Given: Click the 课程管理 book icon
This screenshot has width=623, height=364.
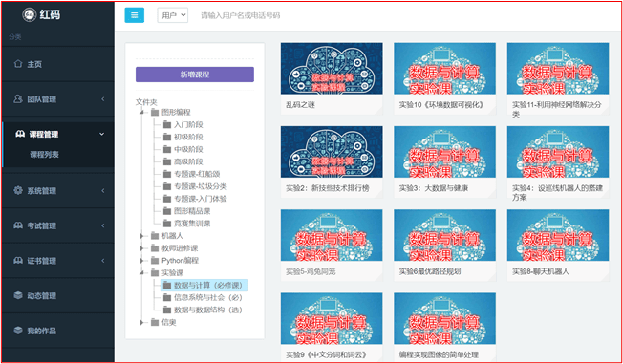Looking at the screenshot, I should [x=20, y=134].
